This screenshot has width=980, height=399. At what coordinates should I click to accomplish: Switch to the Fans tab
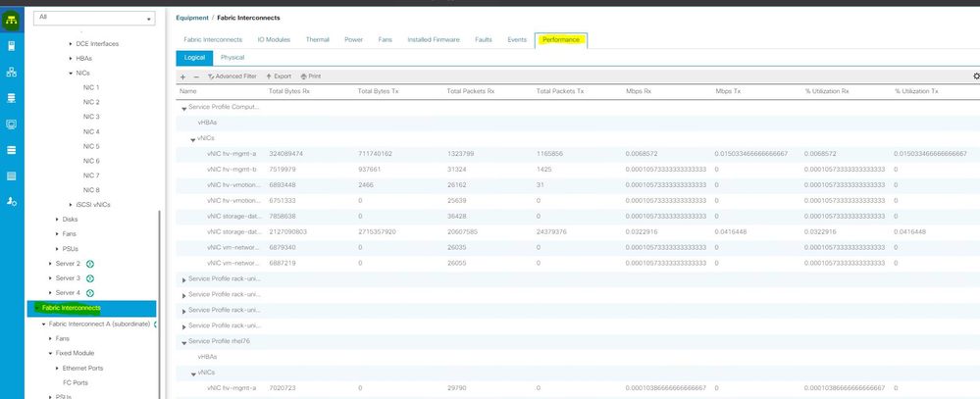pyautogui.click(x=385, y=39)
